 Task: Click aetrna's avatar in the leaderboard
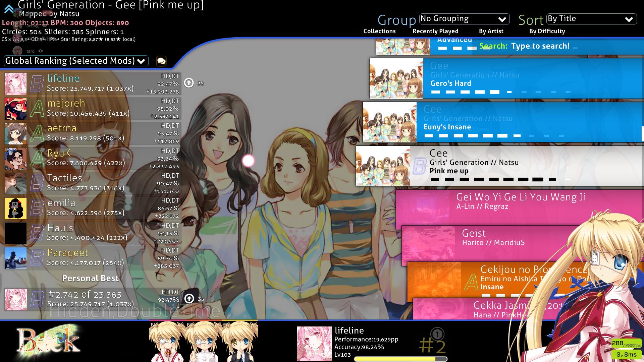click(15, 133)
